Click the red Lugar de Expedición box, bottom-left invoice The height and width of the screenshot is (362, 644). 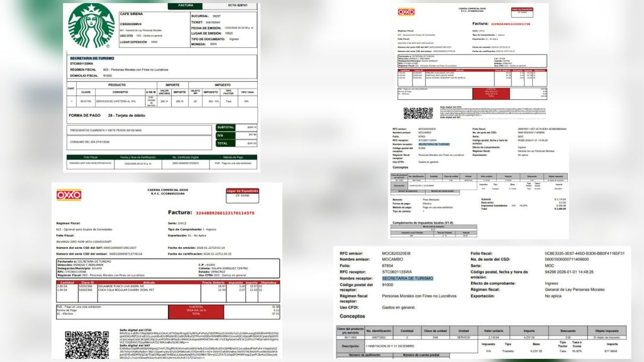242,195
